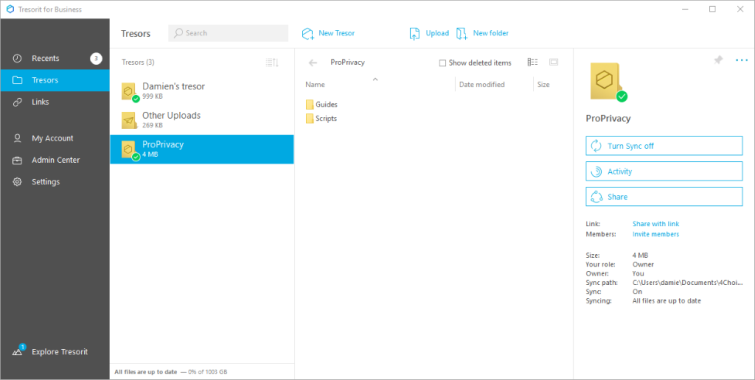The width and height of the screenshot is (755, 380).
Task: Open Settings from the sidebar
Action: [x=55, y=182]
